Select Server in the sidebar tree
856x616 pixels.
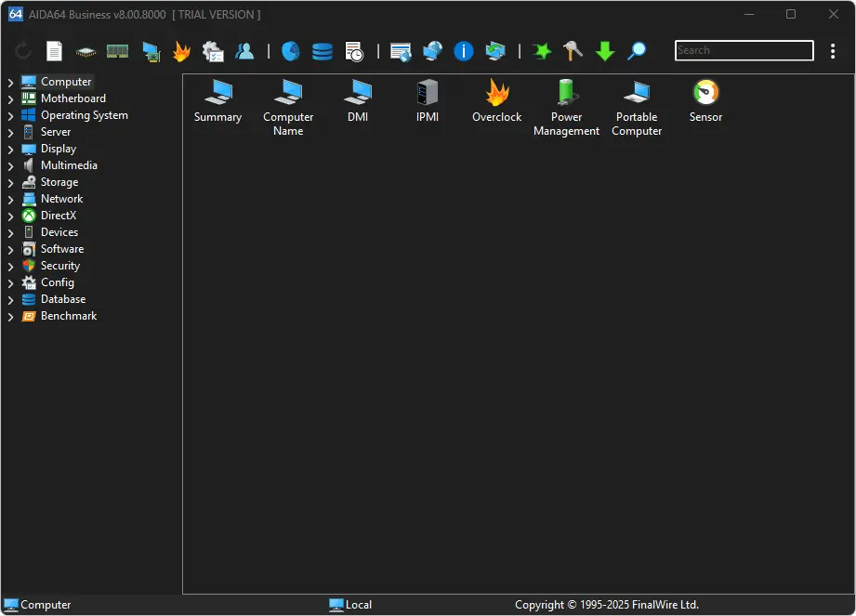[x=56, y=132]
